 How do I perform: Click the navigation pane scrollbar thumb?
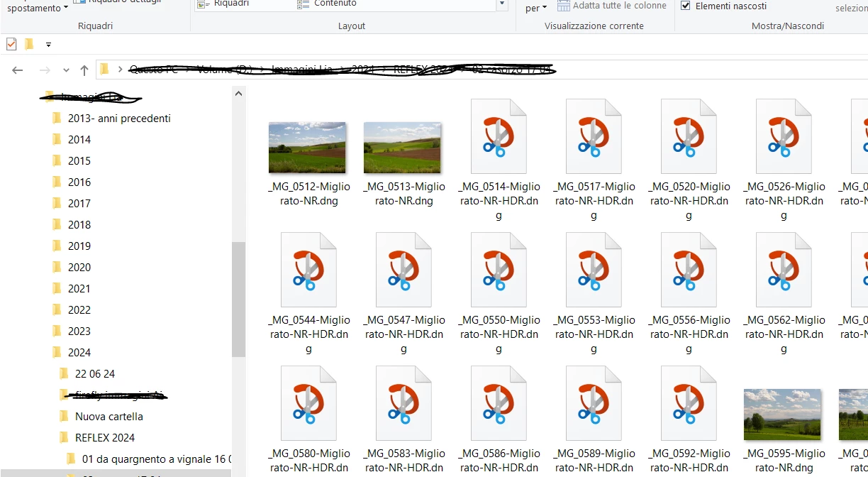pos(238,299)
